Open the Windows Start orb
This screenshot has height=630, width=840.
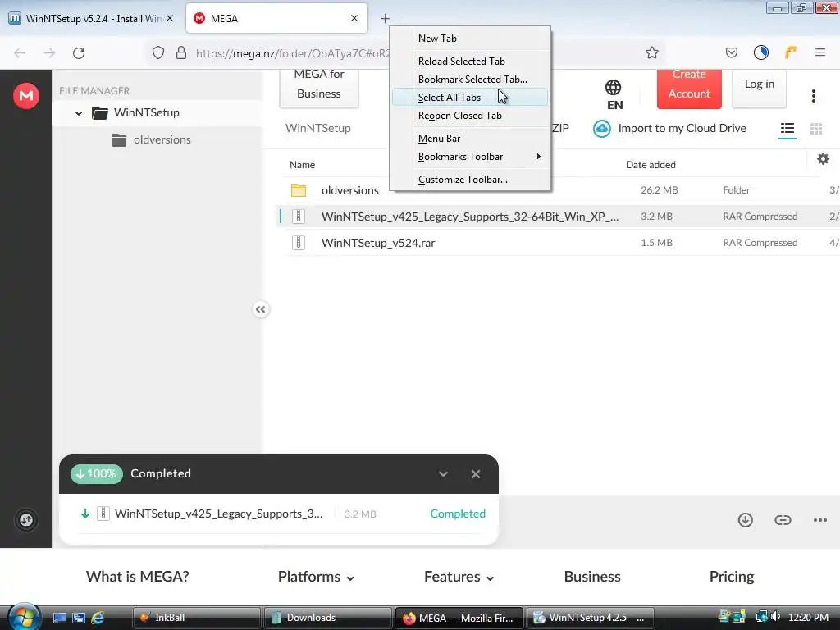(x=24, y=617)
